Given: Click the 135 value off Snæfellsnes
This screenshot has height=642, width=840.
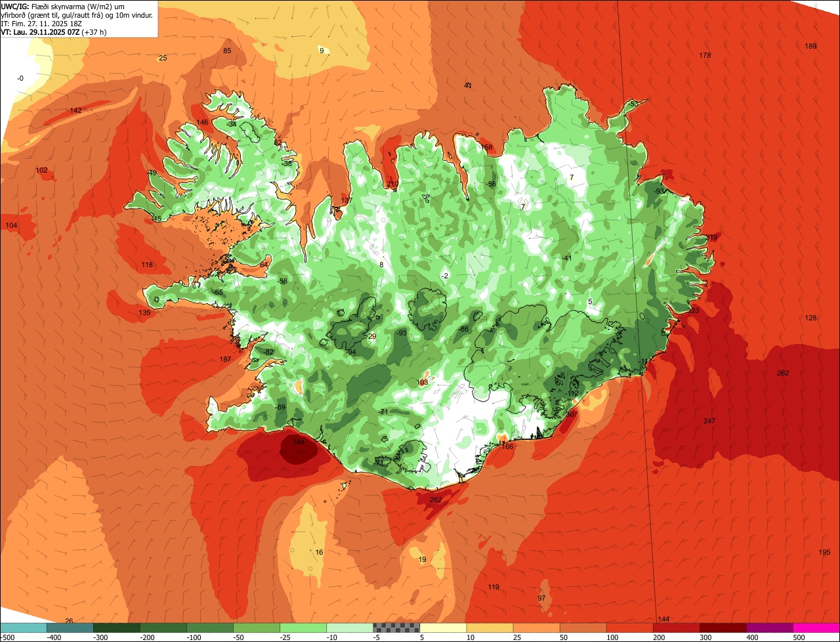Looking at the screenshot, I should coord(145,312).
